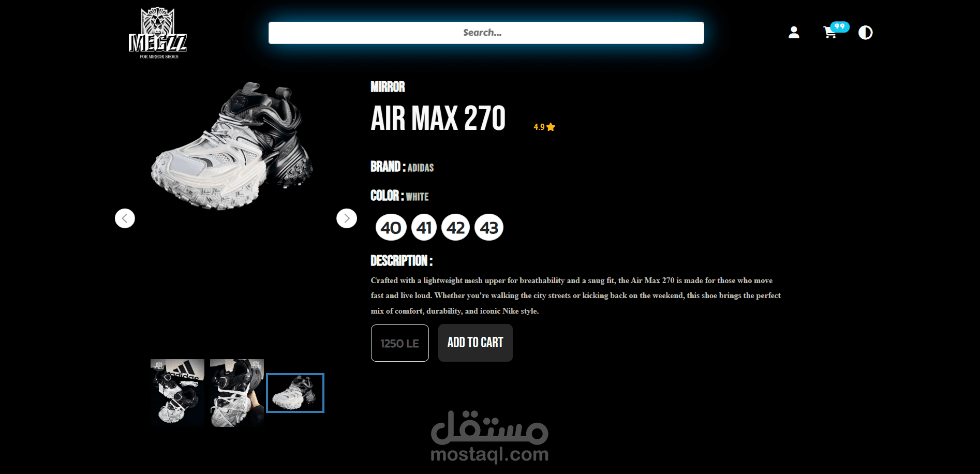Select the highlighted white sneaker thumbnail
The width and height of the screenshot is (980, 474).
tap(295, 393)
